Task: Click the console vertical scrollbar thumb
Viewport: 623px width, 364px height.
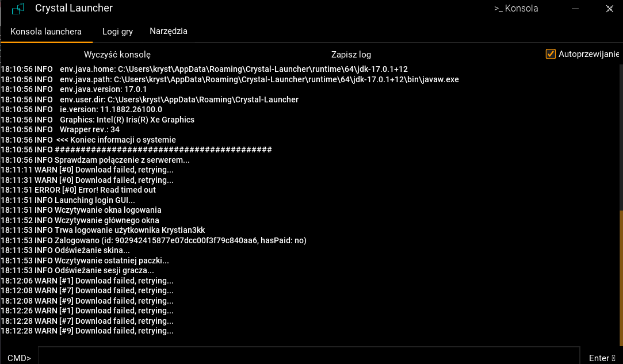Action: tap(621, 276)
